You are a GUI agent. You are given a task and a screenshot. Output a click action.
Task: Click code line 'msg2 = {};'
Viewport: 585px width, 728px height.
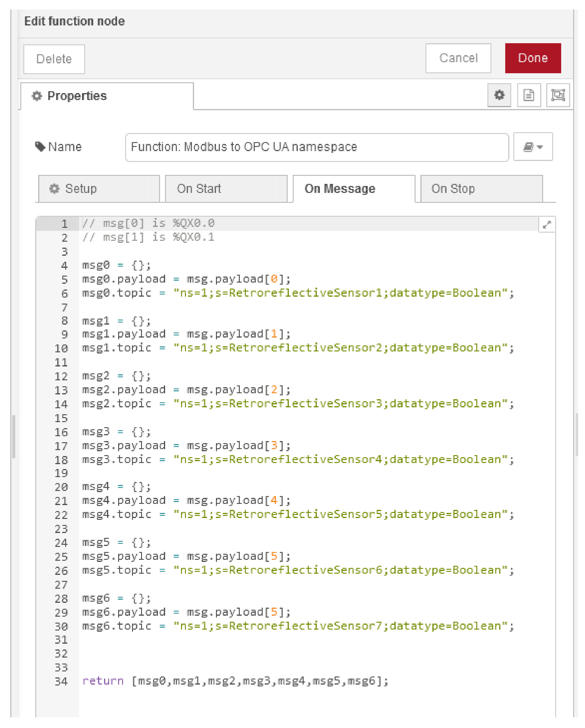click(116, 376)
